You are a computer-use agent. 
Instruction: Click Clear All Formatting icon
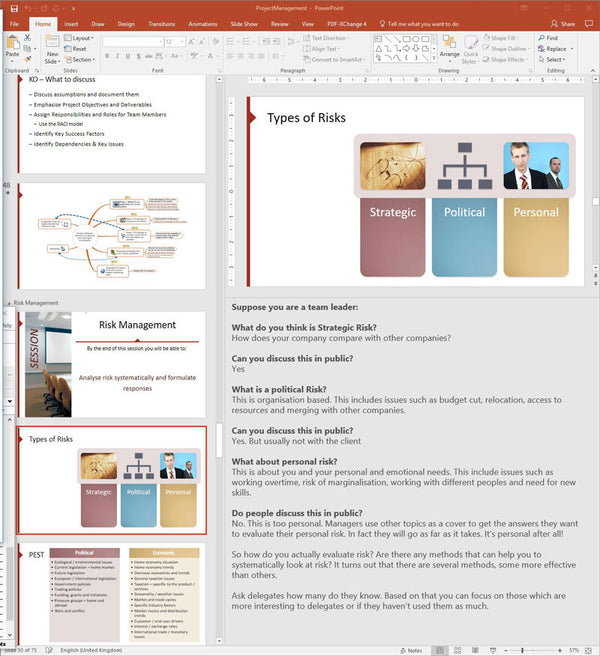tap(216, 41)
